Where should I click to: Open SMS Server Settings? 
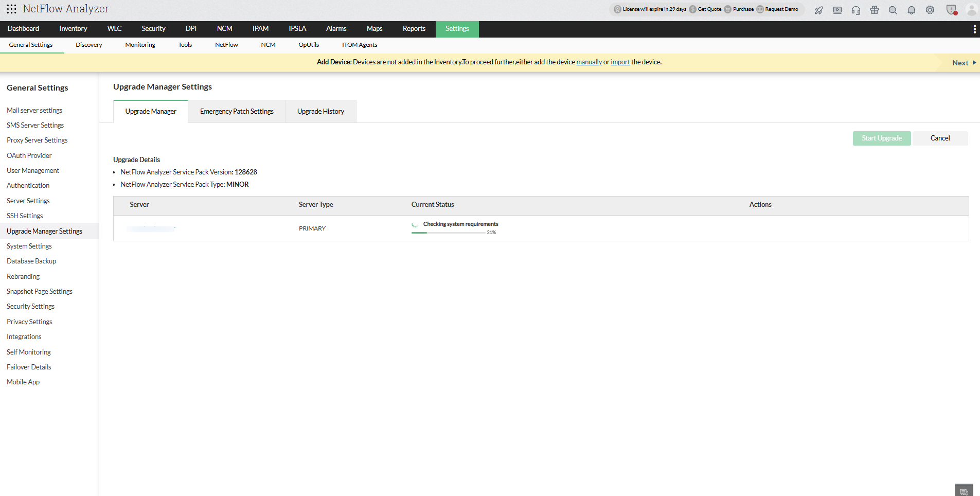[x=35, y=125]
